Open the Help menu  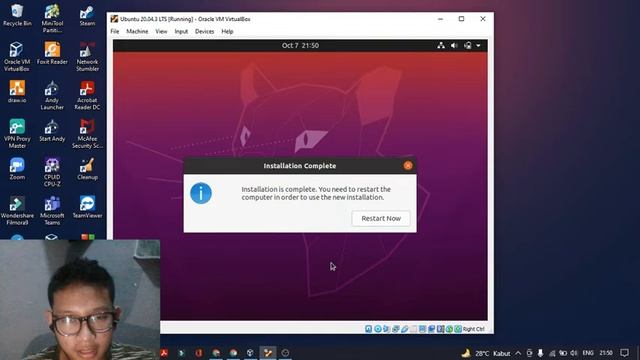coord(227,31)
